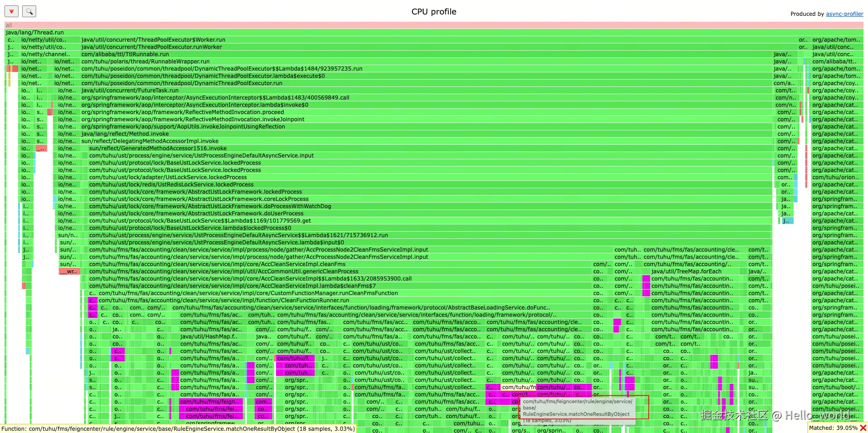Click the 'CPU profile' title
Image resolution: width=868 pixels, height=433 pixels.
434,12
